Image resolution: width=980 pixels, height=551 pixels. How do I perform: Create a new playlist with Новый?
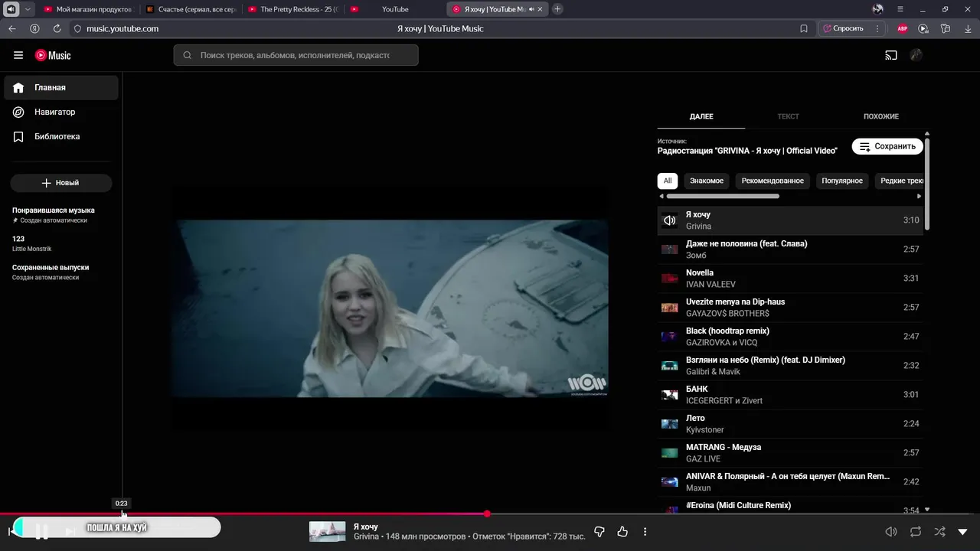pyautogui.click(x=61, y=183)
